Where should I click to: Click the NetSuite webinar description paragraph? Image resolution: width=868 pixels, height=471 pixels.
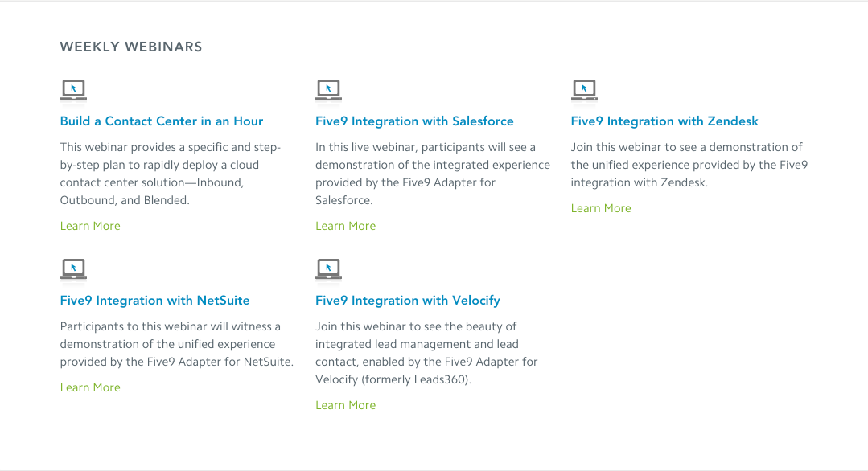[176, 344]
